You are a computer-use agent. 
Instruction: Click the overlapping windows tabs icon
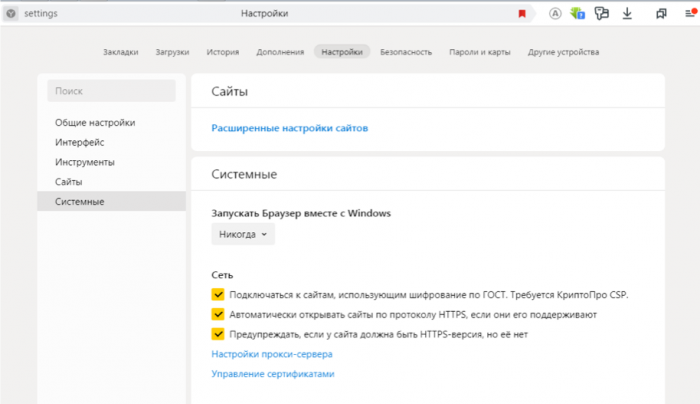[x=661, y=14]
